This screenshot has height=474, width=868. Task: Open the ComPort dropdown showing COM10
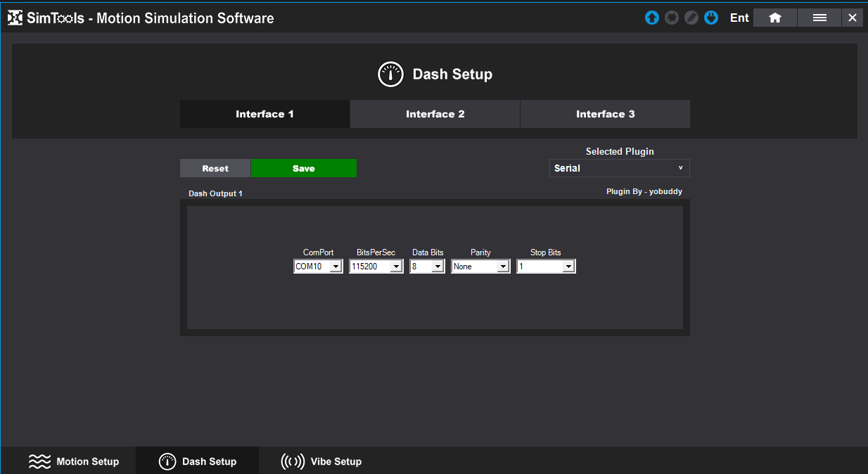pos(318,267)
